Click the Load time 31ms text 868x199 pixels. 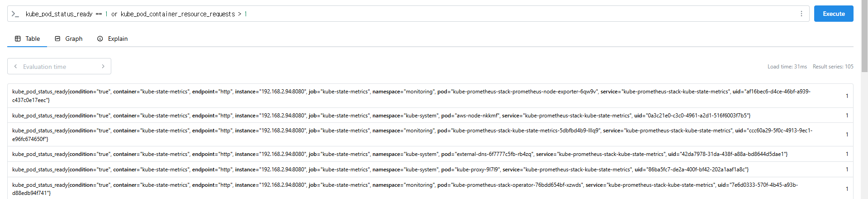pos(787,67)
